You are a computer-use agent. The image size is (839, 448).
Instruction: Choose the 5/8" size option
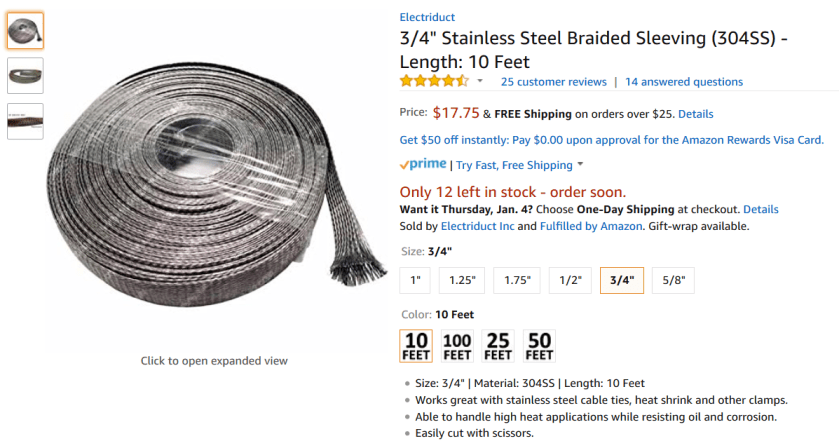point(672,281)
